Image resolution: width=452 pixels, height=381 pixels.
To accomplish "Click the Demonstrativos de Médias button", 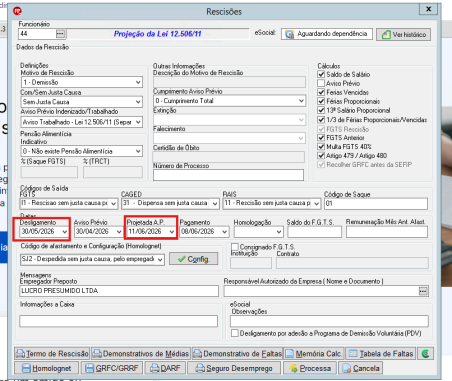I will pos(141,353).
